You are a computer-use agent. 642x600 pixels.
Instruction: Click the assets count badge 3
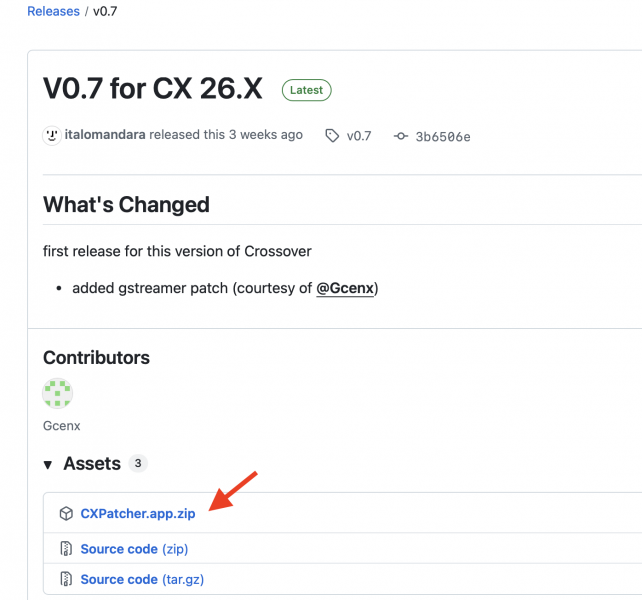tap(138, 464)
